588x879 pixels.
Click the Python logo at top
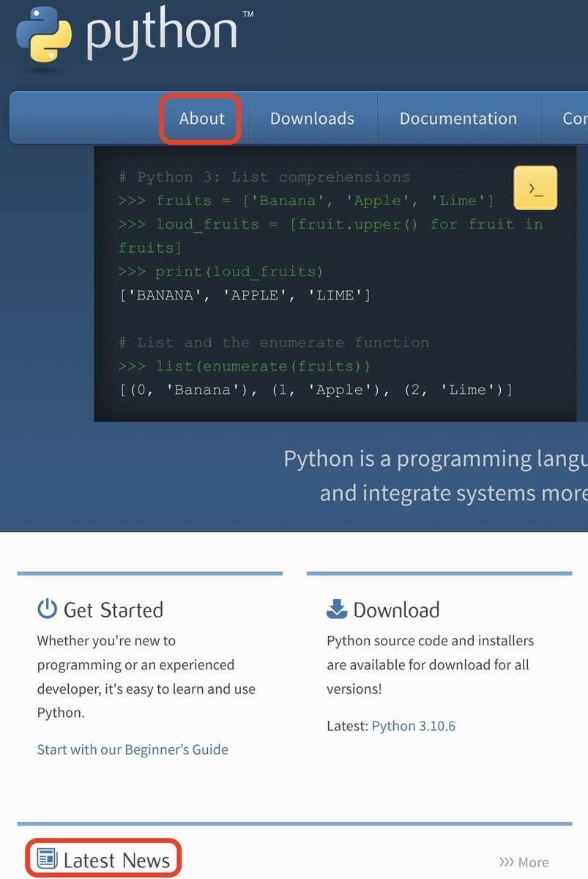click(44, 33)
